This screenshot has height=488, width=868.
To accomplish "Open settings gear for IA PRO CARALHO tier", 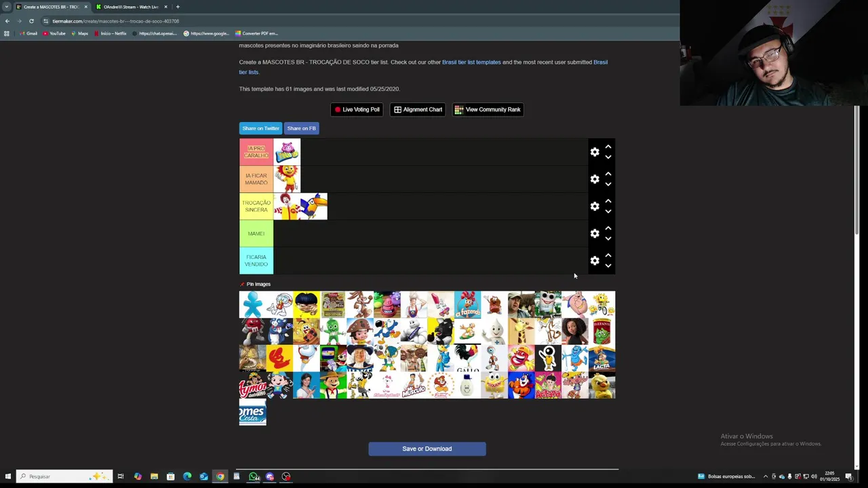I will tap(595, 152).
